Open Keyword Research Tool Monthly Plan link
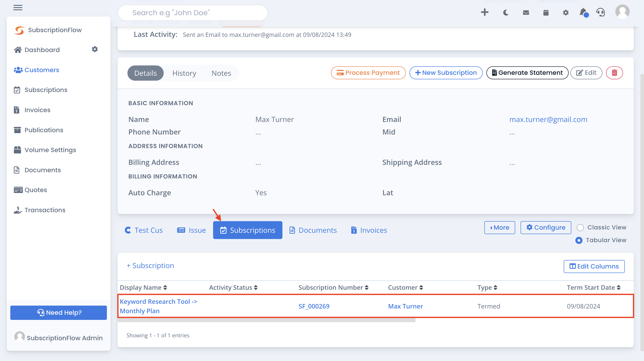The image size is (644, 361). point(159,306)
